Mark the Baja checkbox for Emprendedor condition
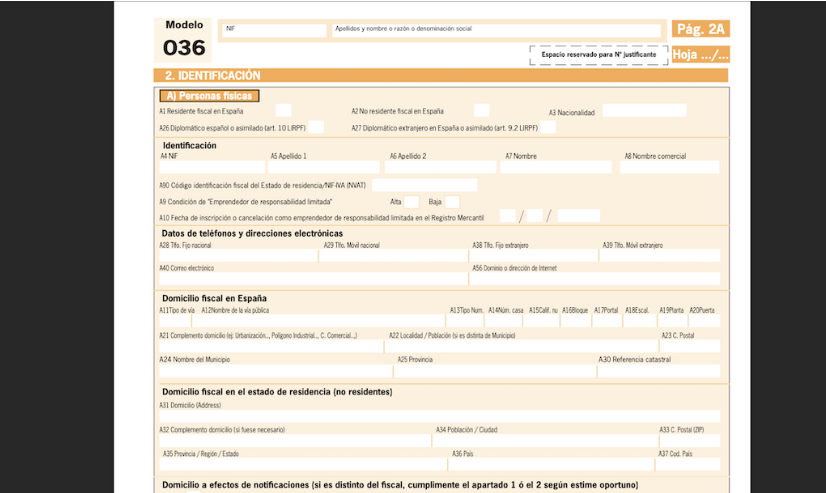This screenshot has width=826, height=493. click(x=451, y=201)
